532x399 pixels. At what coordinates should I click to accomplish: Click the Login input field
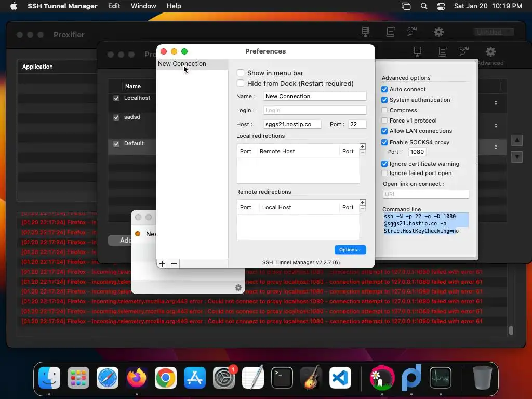[x=315, y=110]
